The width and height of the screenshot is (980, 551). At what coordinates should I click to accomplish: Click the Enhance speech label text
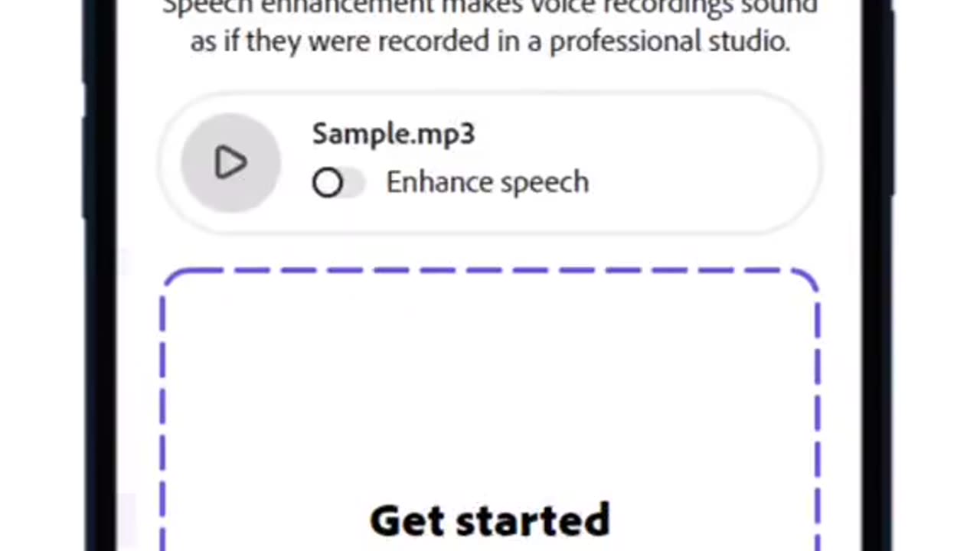pyautogui.click(x=488, y=183)
